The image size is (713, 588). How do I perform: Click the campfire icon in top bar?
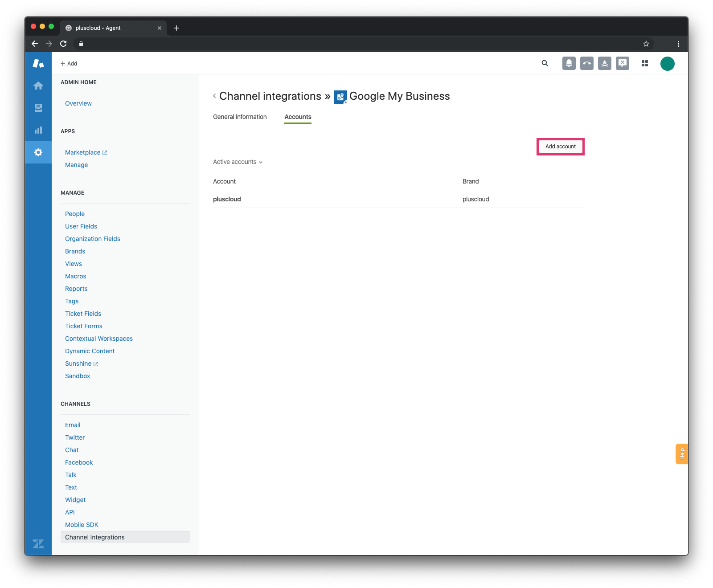tap(605, 63)
